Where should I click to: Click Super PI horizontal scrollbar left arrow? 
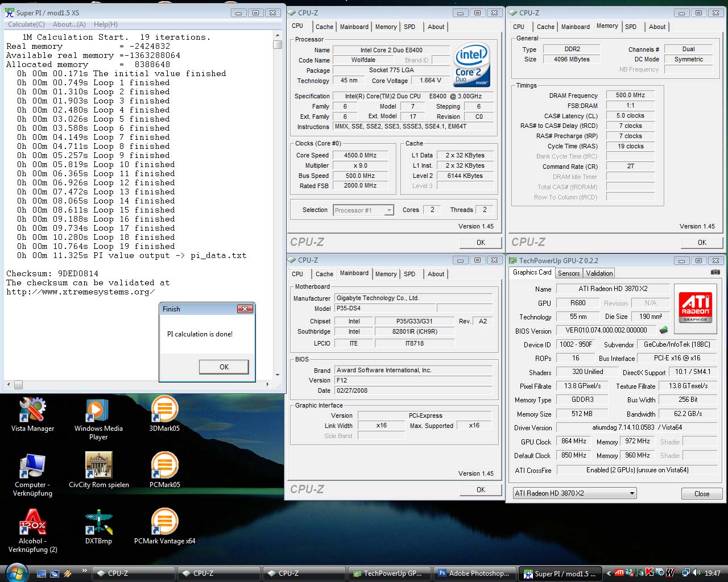point(9,384)
